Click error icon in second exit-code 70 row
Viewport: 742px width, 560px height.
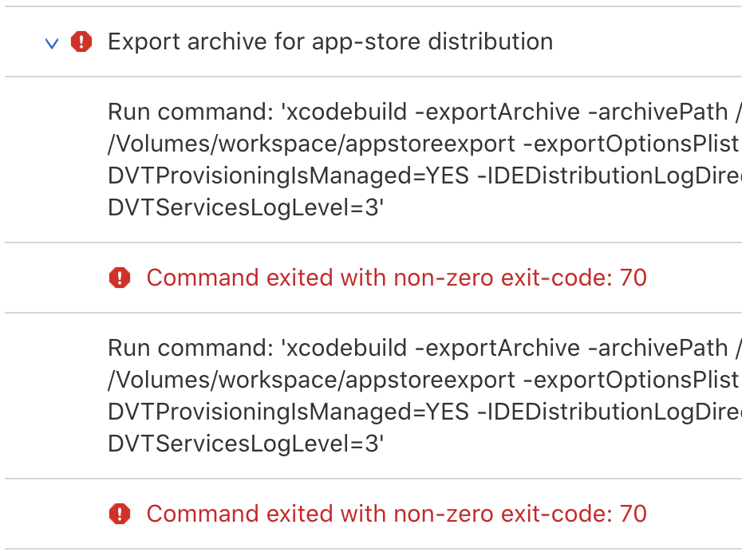(x=119, y=514)
